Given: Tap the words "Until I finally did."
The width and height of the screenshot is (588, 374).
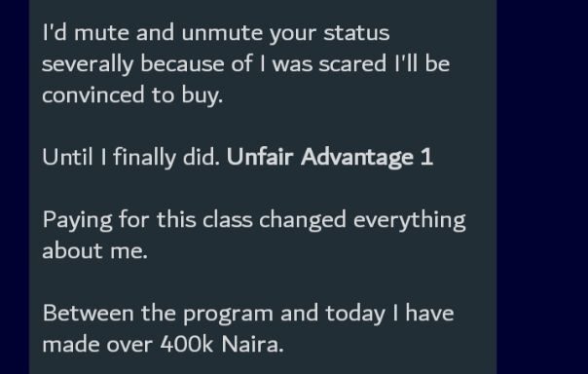Looking at the screenshot, I should click(x=131, y=157).
